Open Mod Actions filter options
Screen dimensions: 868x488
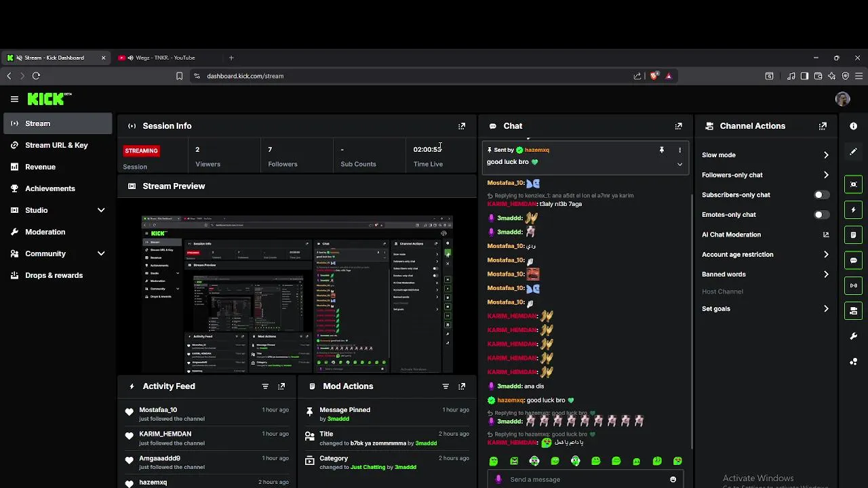tap(446, 386)
